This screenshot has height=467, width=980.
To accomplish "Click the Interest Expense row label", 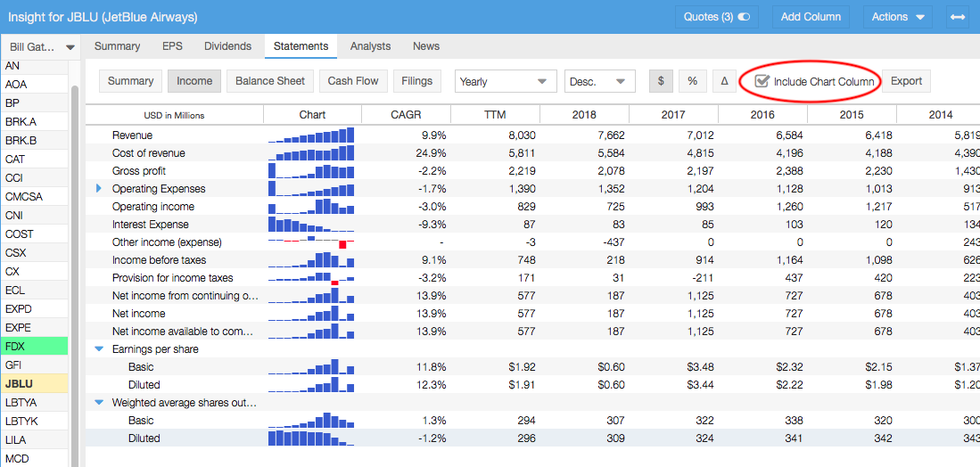I will pos(151,224).
